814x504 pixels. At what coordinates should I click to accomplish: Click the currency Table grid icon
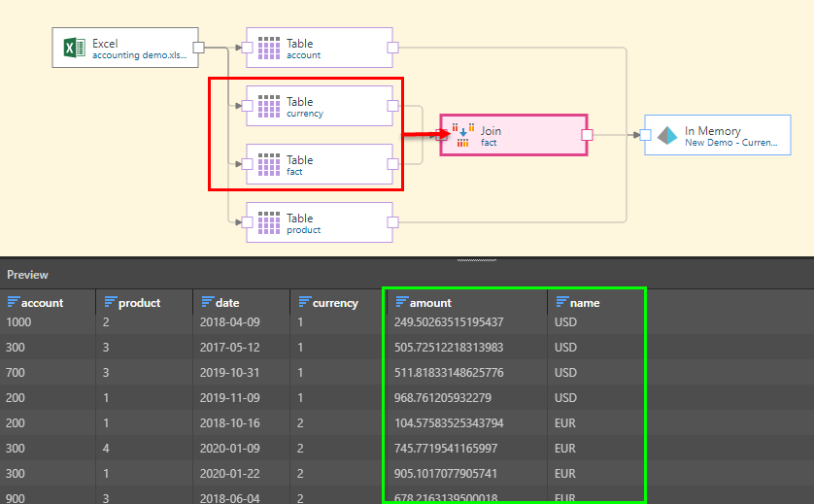click(x=269, y=106)
